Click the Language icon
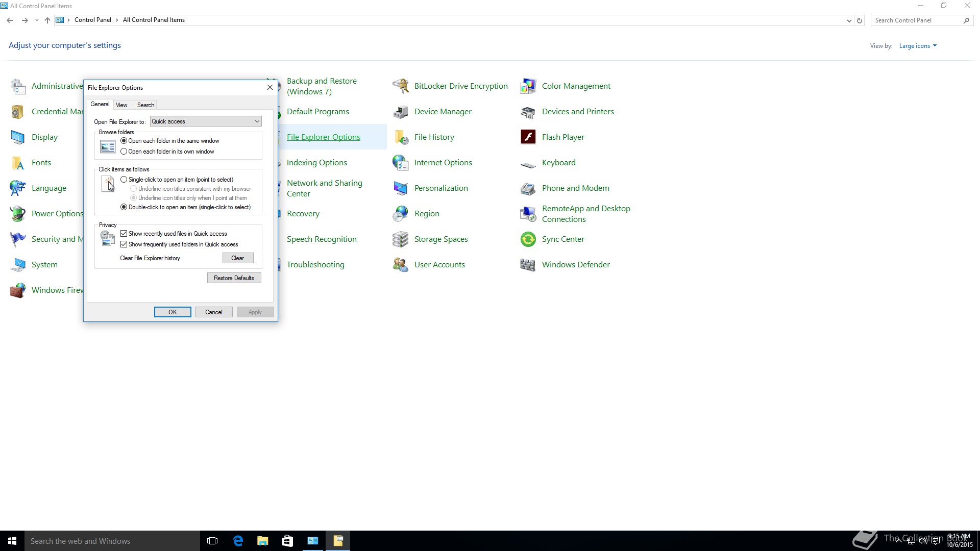Image resolution: width=980 pixels, height=551 pixels. [18, 188]
